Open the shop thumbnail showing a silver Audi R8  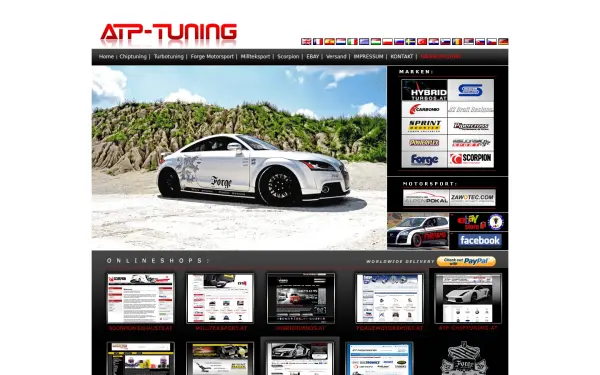point(300,358)
